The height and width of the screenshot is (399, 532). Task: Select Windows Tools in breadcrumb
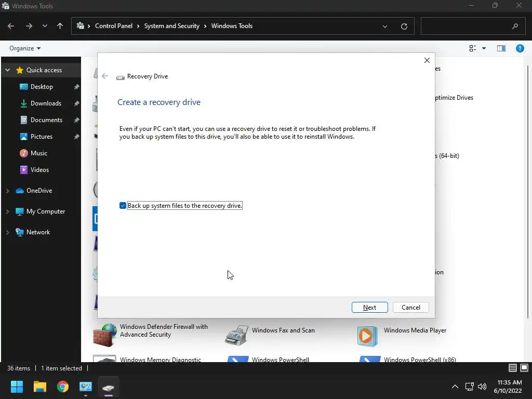pyautogui.click(x=232, y=26)
